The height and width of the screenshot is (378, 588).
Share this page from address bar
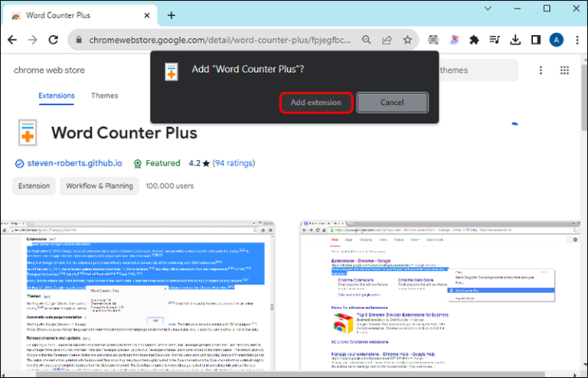pyautogui.click(x=387, y=40)
